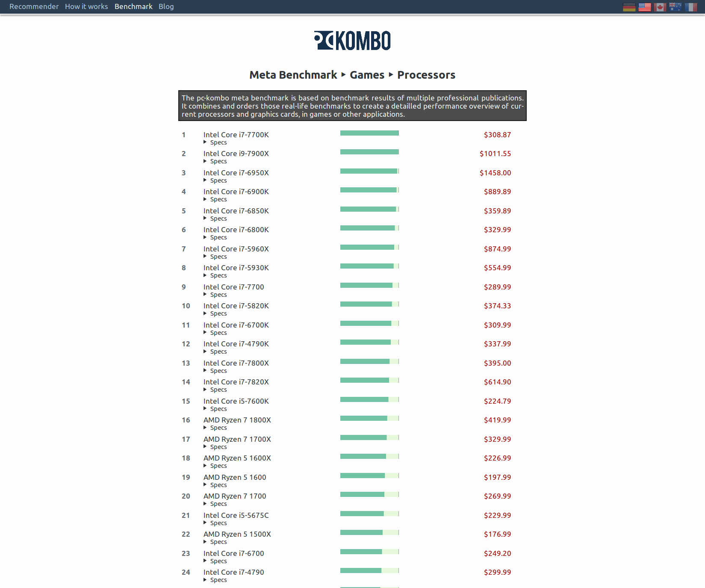Click the Ryzen 7 1800X performance bar

pyautogui.click(x=369, y=418)
